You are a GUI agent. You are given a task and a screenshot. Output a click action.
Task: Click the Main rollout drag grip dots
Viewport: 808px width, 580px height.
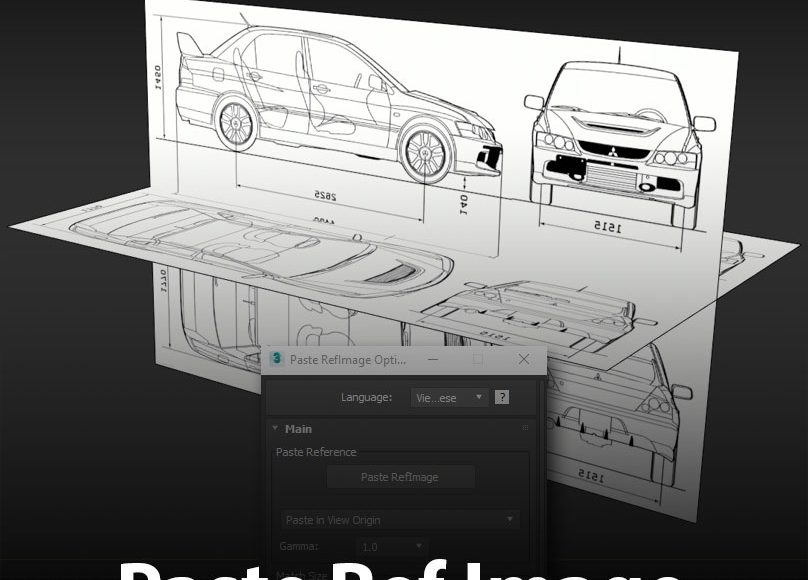525,429
